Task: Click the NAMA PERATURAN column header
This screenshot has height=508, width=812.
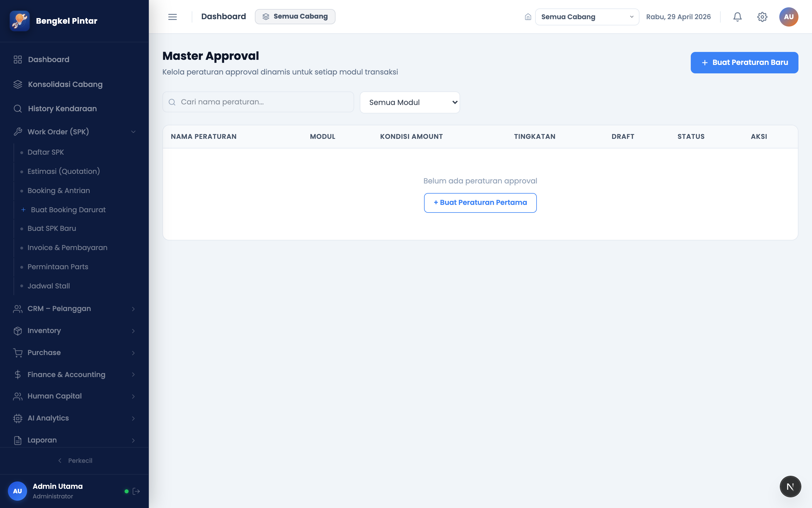Action: pos(204,137)
